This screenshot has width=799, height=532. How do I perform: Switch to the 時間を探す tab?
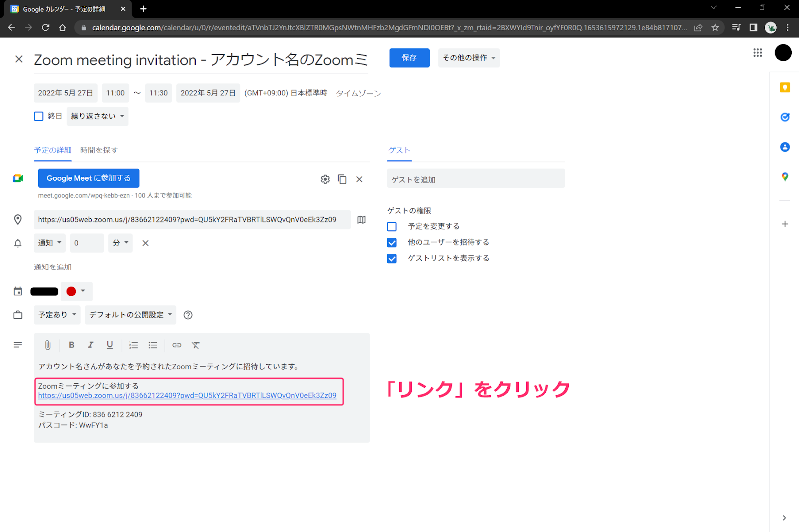(x=99, y=150)
